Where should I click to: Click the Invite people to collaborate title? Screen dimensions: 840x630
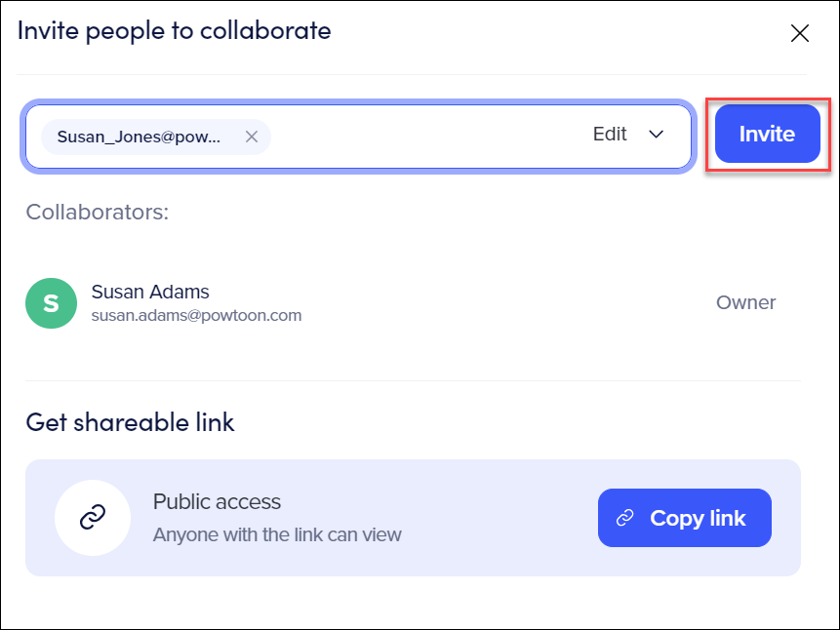pos(175,31)
